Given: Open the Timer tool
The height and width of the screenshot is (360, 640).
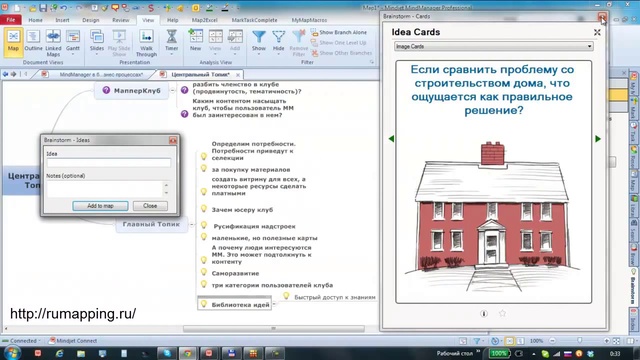Looking at the screenshot, I should click(x=171, y=41).
